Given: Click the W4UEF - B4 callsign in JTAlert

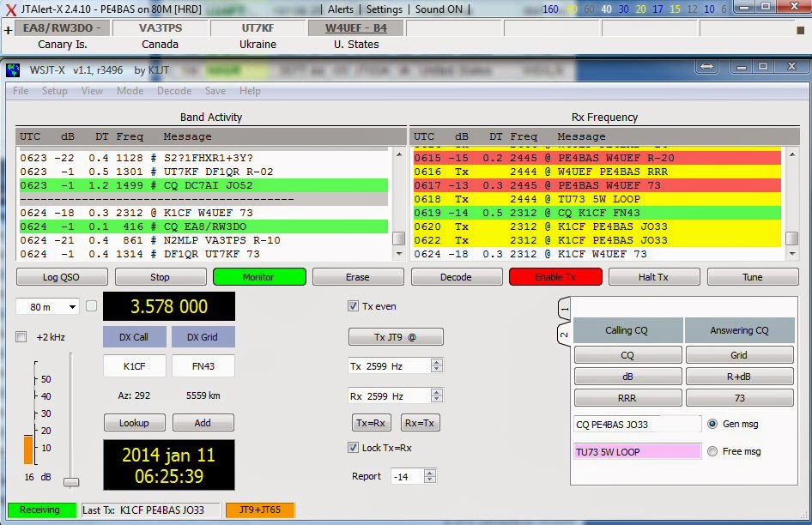Looking at the screenshot, I should [x=355, y=28].
